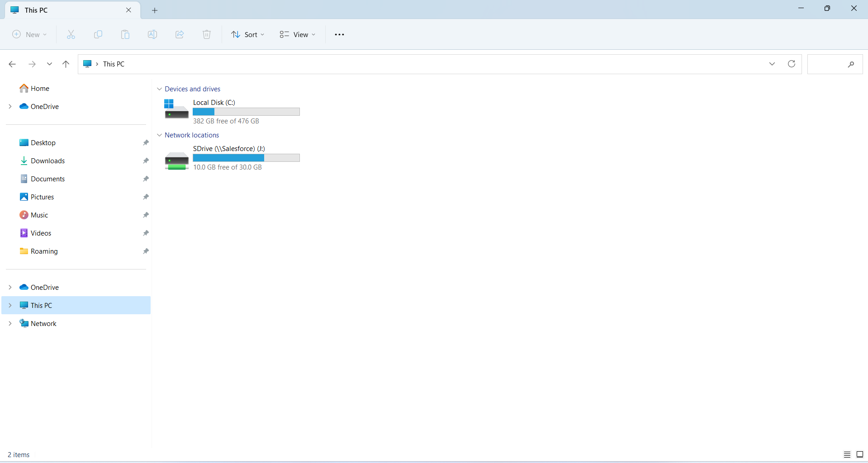868x463 pixels.
Task: Select the Rename icon in the toolbar
Action: pos(152,34)
